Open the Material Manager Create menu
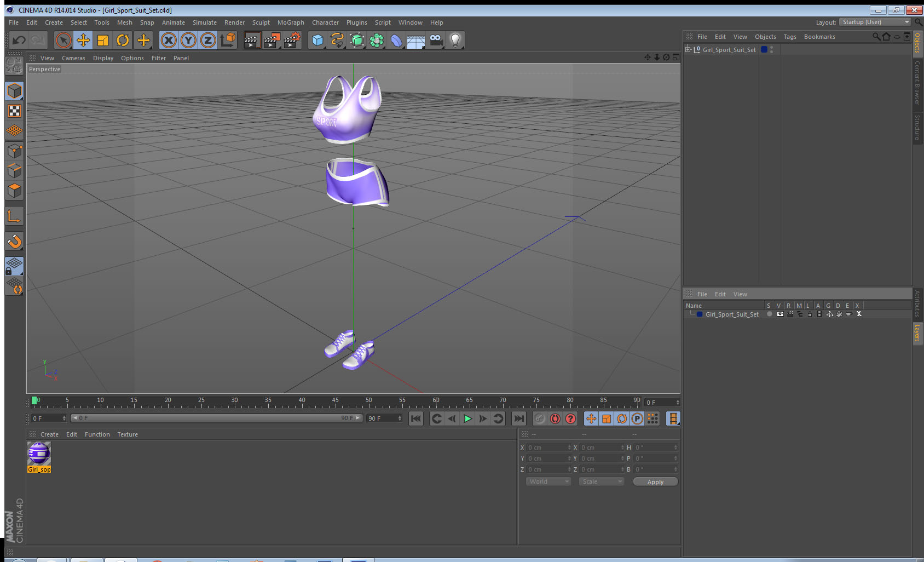The image size is (924, 562). click(x=49, y=434)
